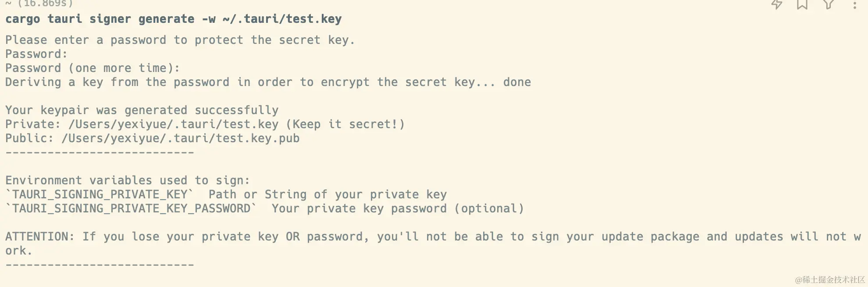This screenshot has height=287, width=868.
Task: Open the three-dot block options menu
Action: [854, 5]
